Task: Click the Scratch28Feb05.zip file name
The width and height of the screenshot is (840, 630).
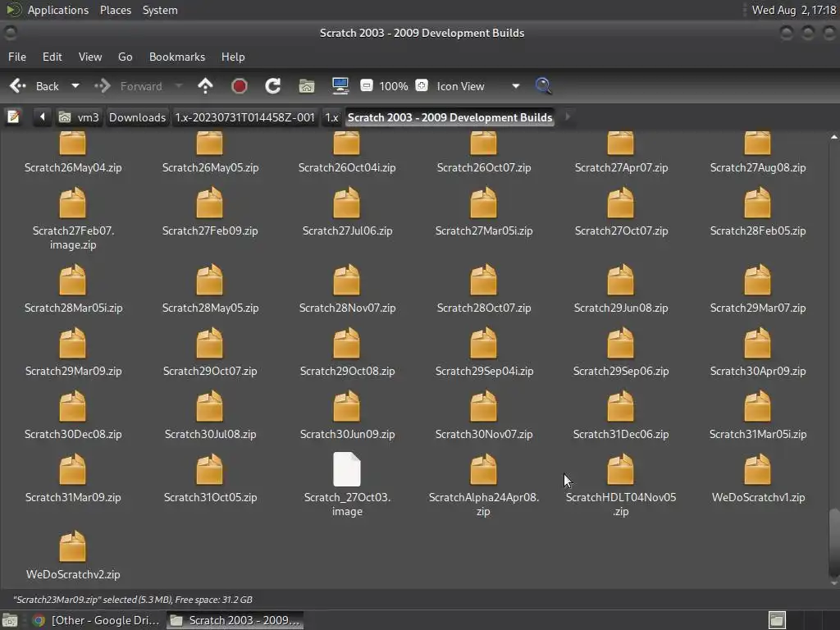Action: tap(758, 231)
